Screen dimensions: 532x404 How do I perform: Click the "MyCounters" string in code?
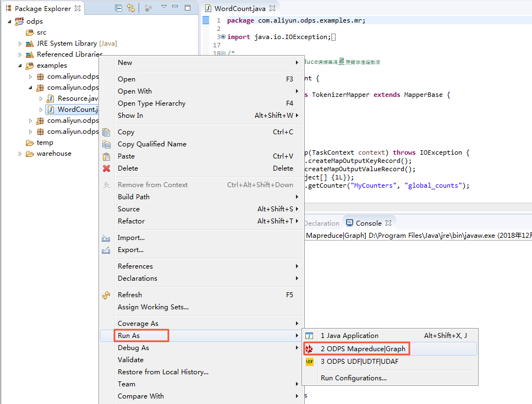point(373,185)
